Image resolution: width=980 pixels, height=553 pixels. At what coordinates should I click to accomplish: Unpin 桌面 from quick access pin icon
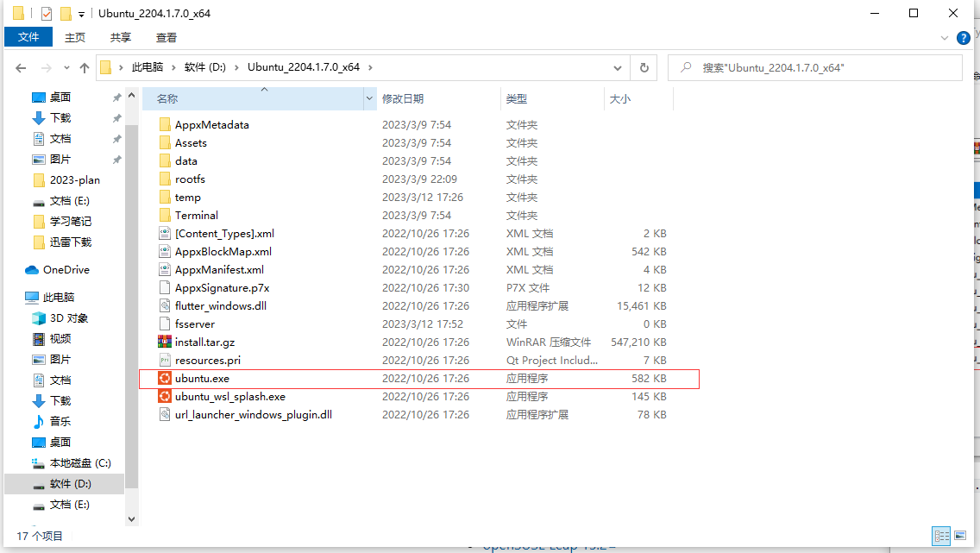pos(116,97)
